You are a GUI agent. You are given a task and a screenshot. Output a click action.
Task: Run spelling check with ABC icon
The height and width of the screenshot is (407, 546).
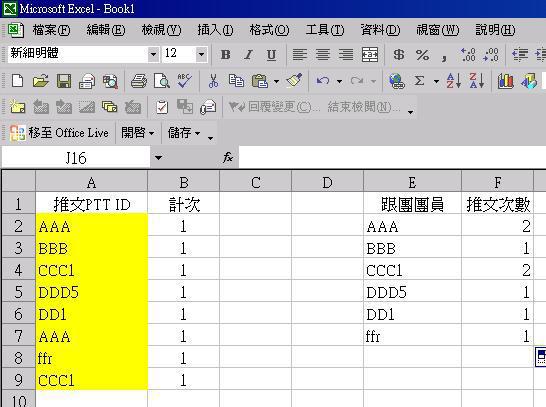184,81
